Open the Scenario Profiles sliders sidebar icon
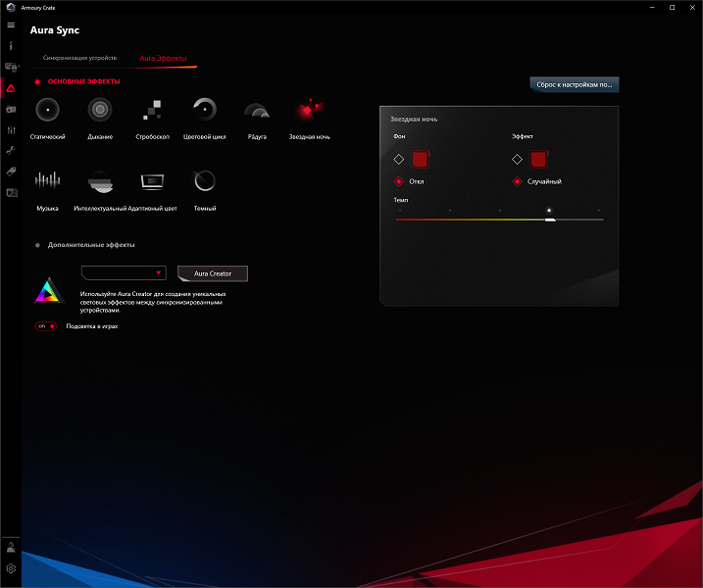Image resolution: width=703 pixels, height=588 pixels. [x=11, y=130]
